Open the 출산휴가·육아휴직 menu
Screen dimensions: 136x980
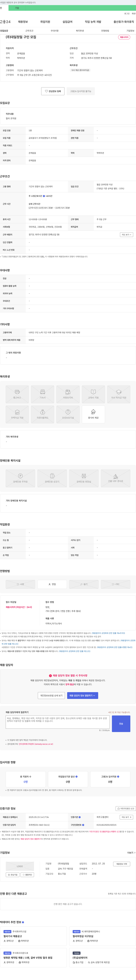point(124,22)
